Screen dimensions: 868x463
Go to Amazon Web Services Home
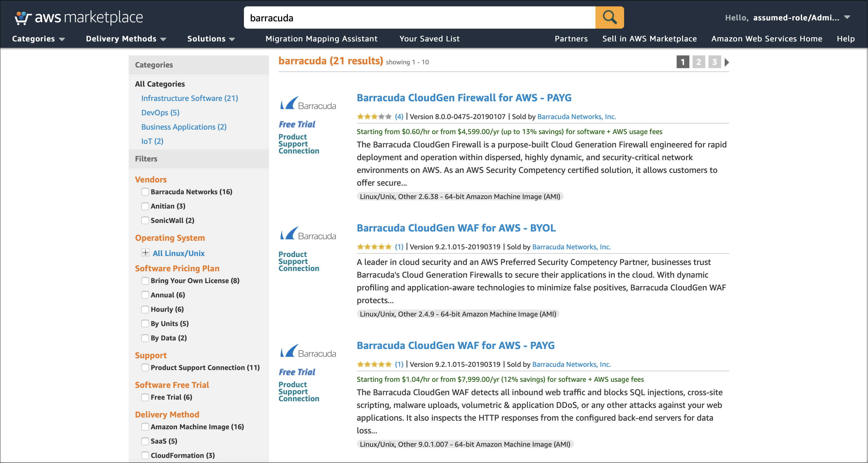(x=766, y=39)
